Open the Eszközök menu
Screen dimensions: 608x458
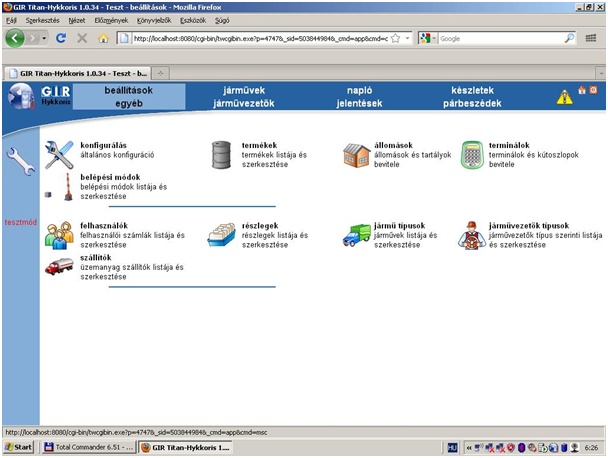click(x=193, y=20)
